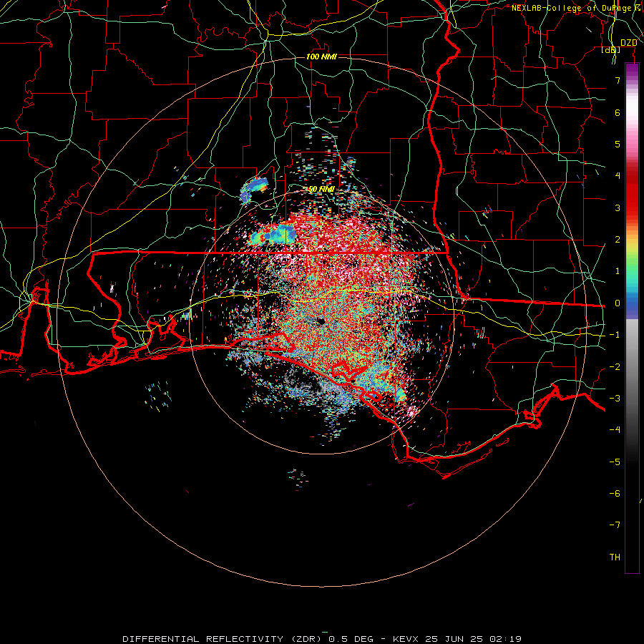Click the 5 value on the color scale
This screenshot has height=644, width=644.
pyautogui.click(x=618, y=144)
